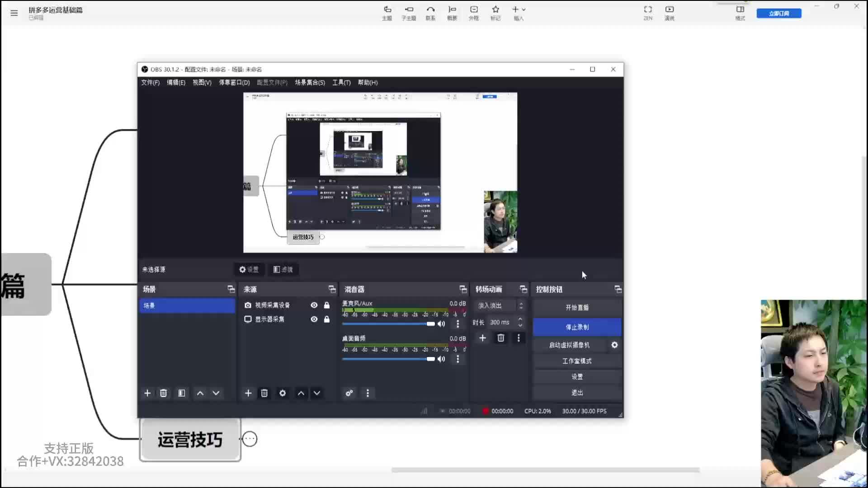Move source down in 来源 panel
This screenshot has height=488, width=868.
317,393
